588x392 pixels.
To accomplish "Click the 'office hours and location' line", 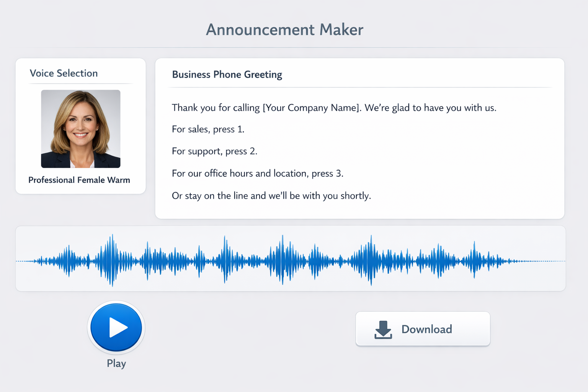I will [x=257, y=173].
